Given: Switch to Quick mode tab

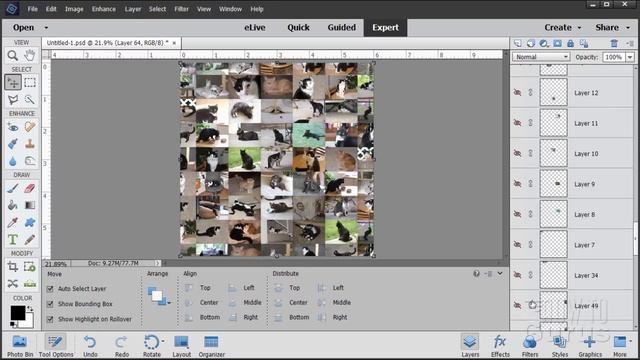Looking at the screenshot, I should pos(298,27).
